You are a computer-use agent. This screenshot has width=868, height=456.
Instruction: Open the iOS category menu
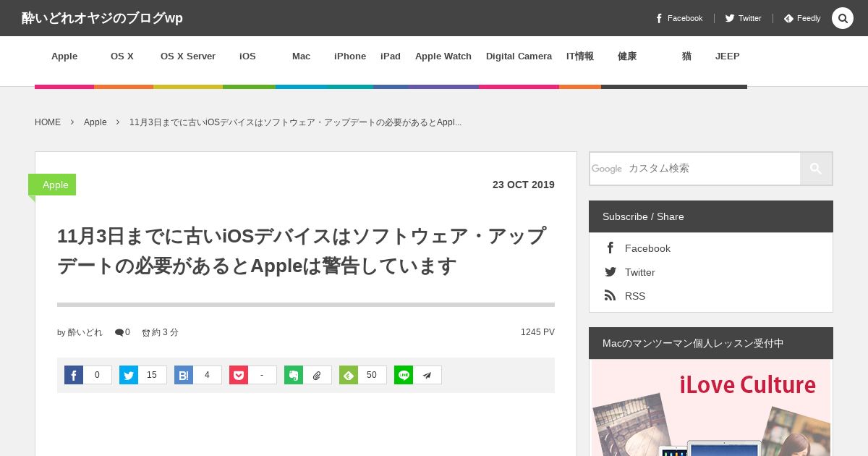point(248,56)
